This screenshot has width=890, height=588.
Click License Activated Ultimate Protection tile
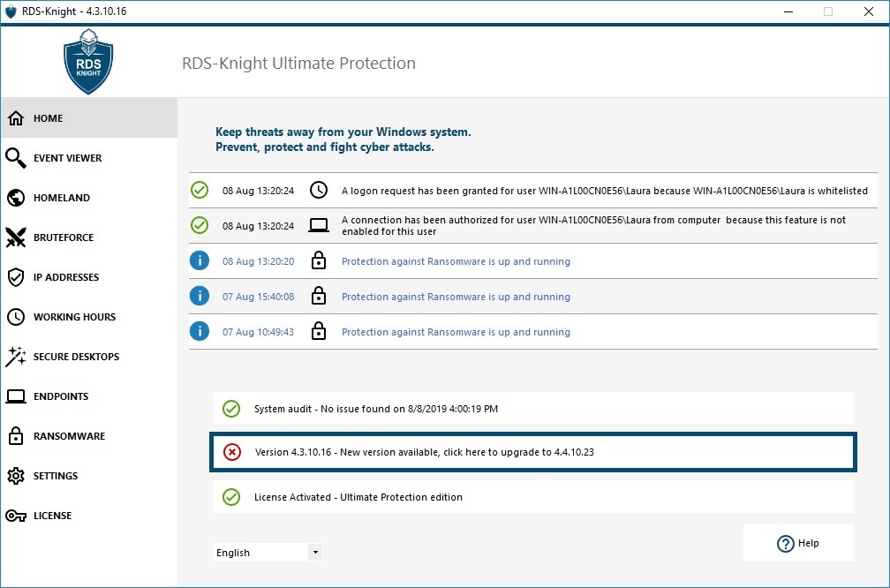pos(533,497)
